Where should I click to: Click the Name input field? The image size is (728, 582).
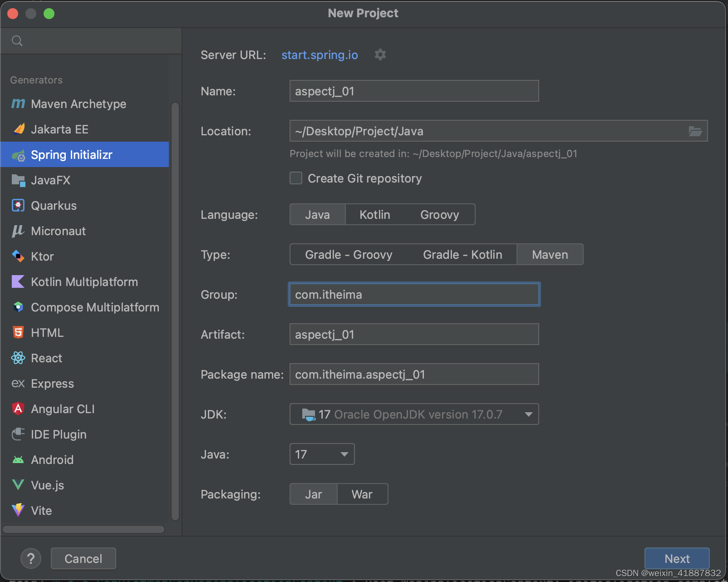click(414, 91)
